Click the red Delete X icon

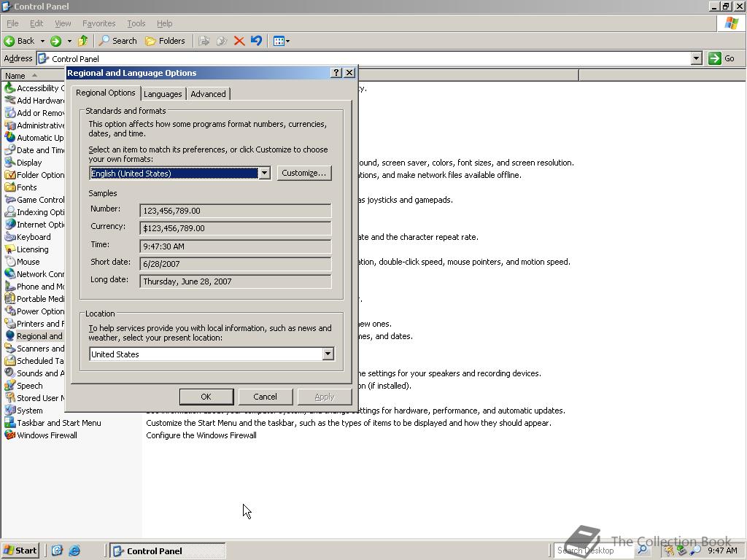[239, 41]
